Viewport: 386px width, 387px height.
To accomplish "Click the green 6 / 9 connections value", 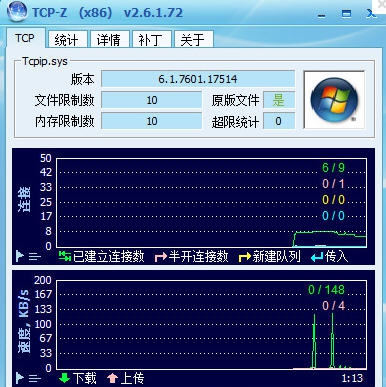I will click(x=333, y=168).
